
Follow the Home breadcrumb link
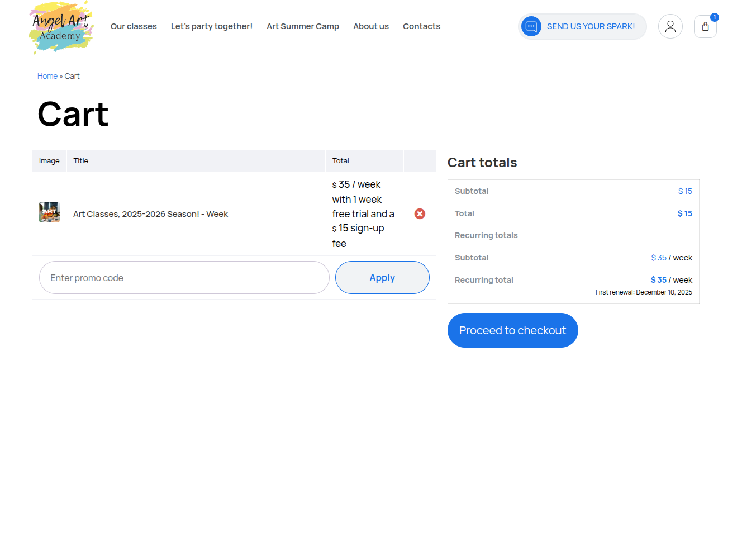(47, 76)
